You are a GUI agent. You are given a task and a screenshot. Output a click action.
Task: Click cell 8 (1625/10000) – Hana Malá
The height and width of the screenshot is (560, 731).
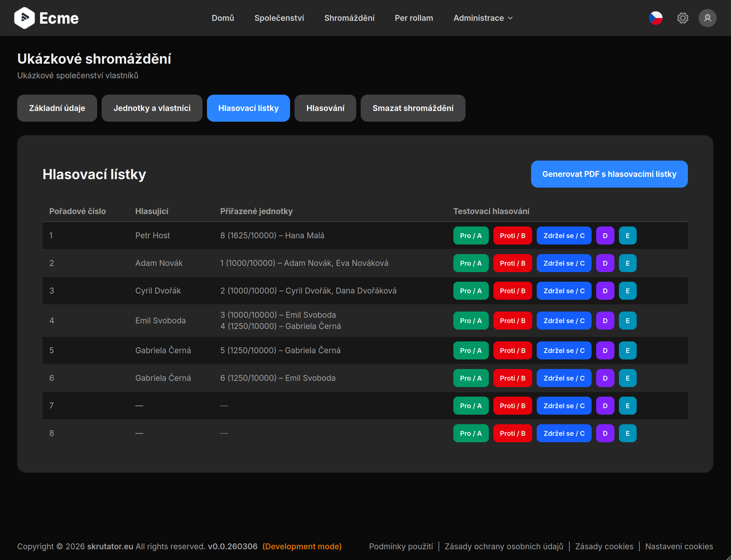coord(272,236)
